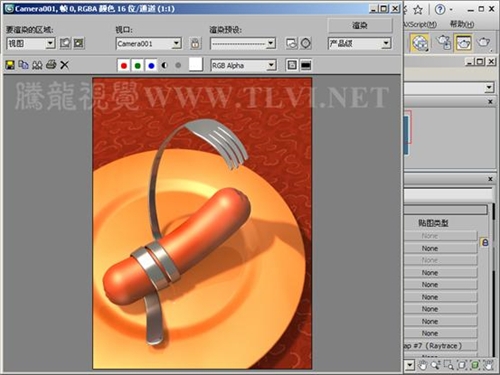This screenshot has height=375, width=500.
Task: Click the 贴图类型 map type header
Action: (x=433, y=223)
